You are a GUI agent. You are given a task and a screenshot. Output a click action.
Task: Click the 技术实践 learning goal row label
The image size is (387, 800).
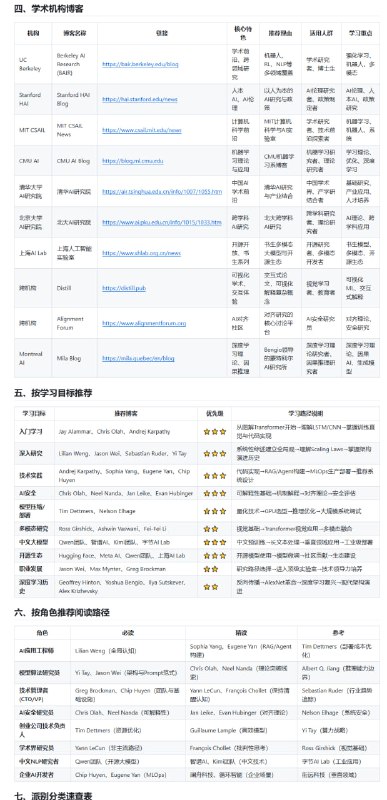pos(31,476)
